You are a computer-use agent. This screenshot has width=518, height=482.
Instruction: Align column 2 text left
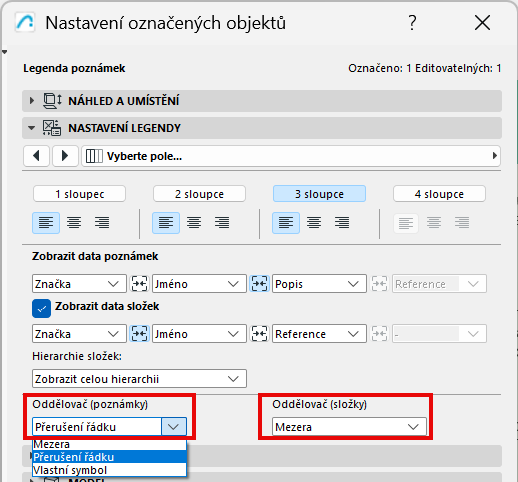pos(166,223)
